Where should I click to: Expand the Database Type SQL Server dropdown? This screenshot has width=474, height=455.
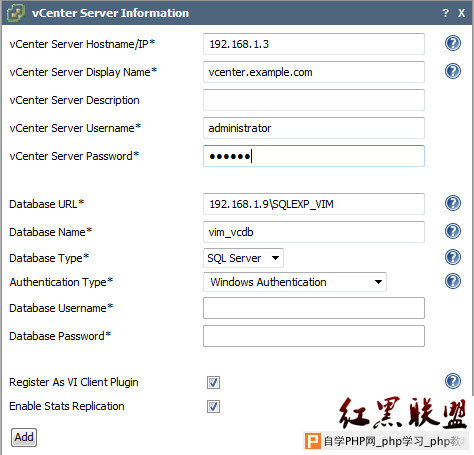pos(243,258)
